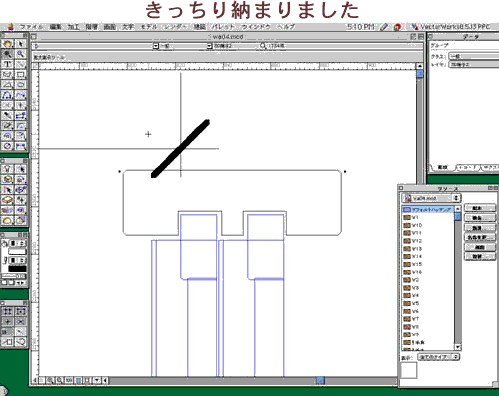The width and height of the screenshot is (499, 396).
Task: Select the Ellipse tool
Action: (x=21, y=85)
